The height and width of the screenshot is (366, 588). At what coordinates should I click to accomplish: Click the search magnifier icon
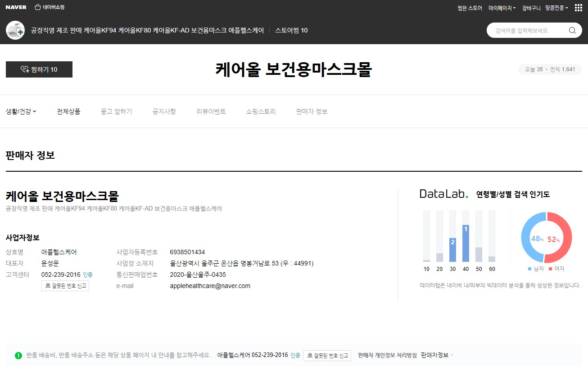[572, 31]
